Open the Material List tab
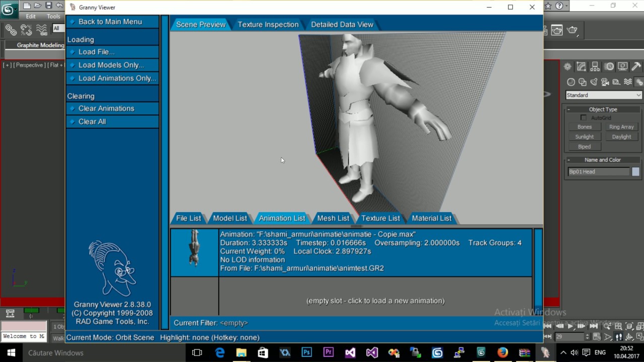Image resolution: width=644 pixels, height=362 pixels. tap(432, 218)
